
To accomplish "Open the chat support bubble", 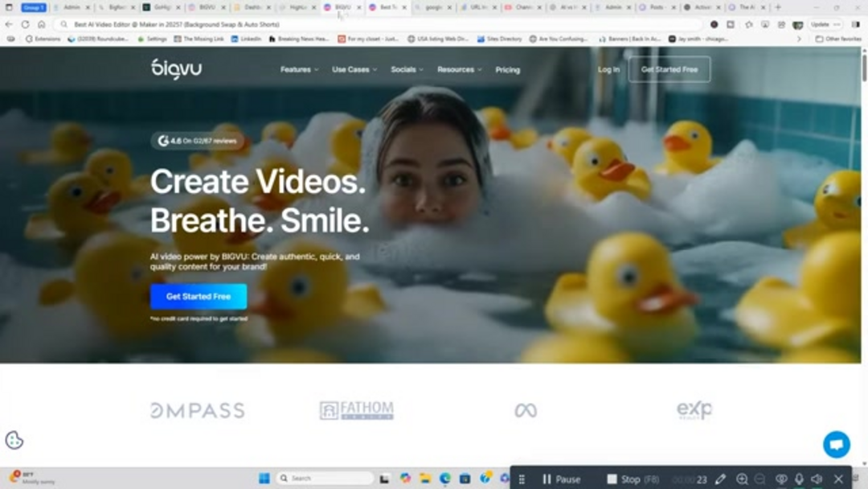I will tap(836, 444).
